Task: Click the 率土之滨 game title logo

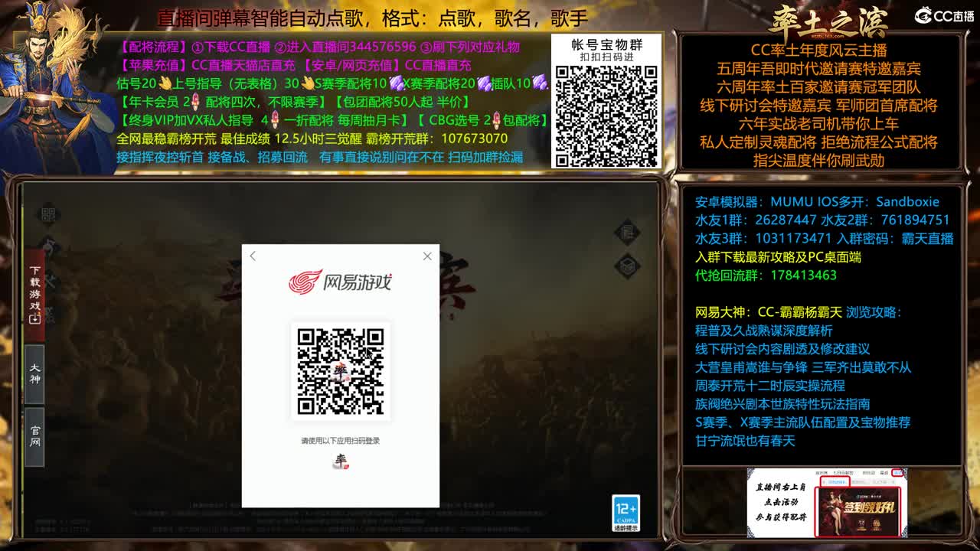Action: [828, 21]
